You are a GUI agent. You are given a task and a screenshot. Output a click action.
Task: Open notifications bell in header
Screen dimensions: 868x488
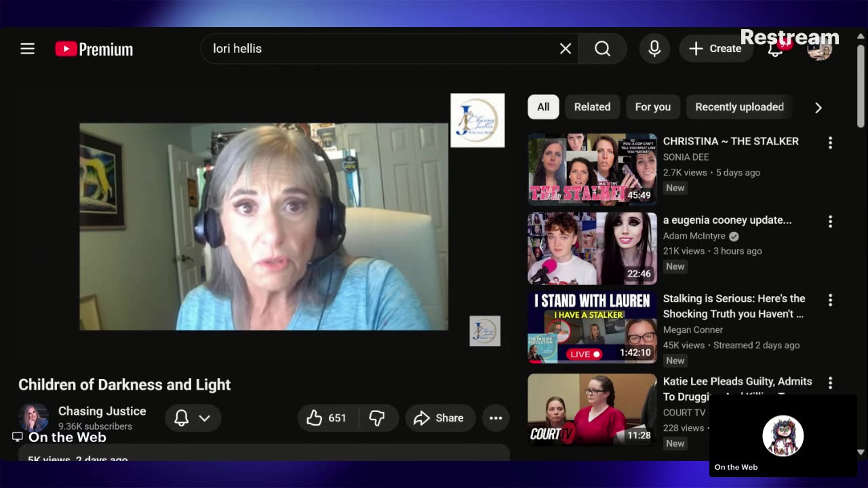coord(776,49)
